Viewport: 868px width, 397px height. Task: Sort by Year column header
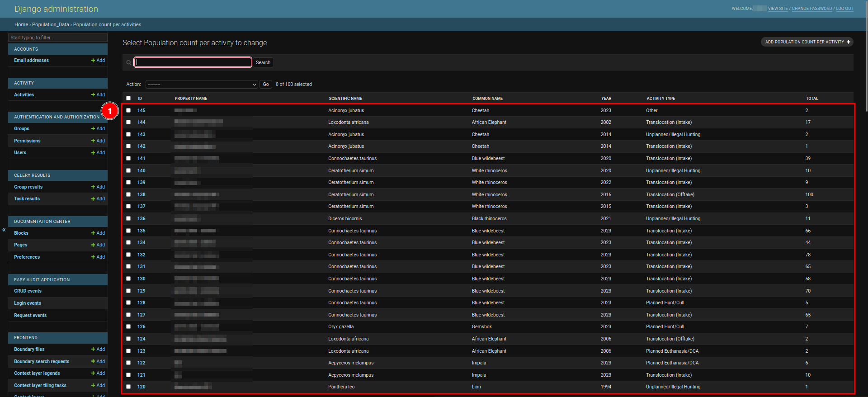606,99
